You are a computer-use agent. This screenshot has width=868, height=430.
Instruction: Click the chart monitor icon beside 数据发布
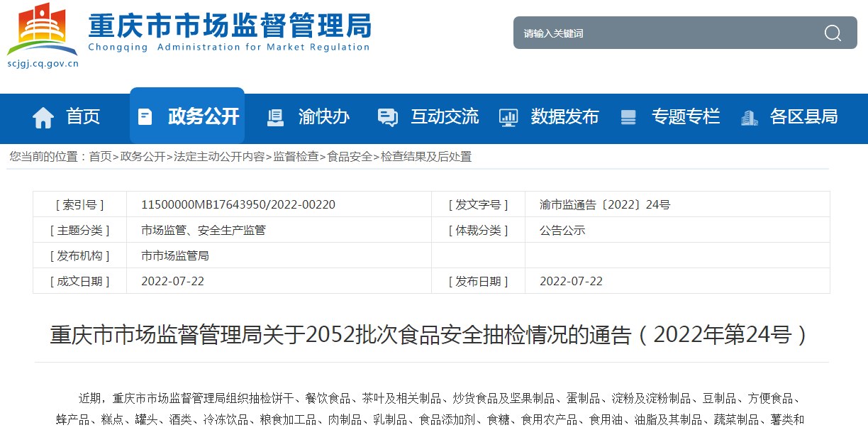tap(508, 117)
